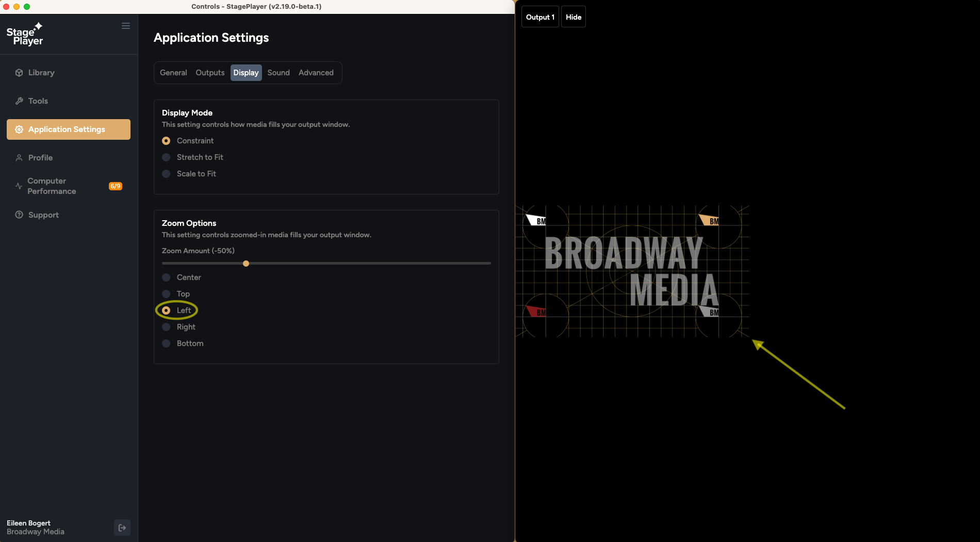The height and width of the screenshot is (542, 980).
Task: Collapse sidebar with hamburger menu icon
Action: tap(126, 26)
